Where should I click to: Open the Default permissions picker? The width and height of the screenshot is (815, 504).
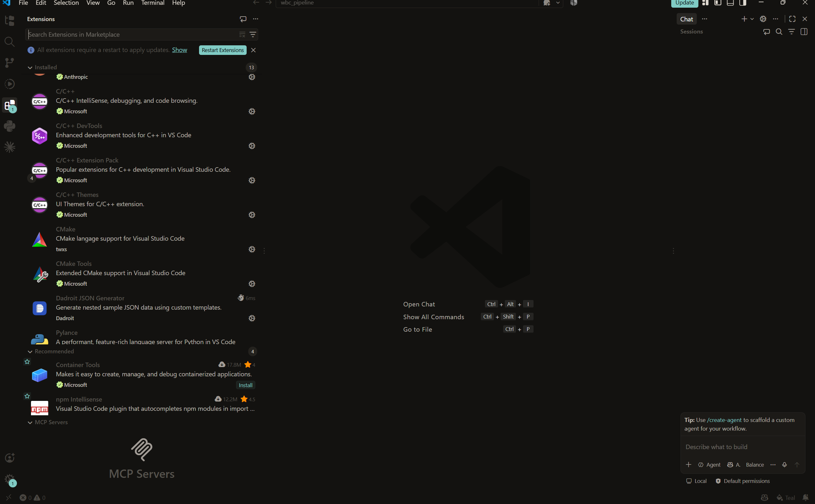[x=742, y=481]
